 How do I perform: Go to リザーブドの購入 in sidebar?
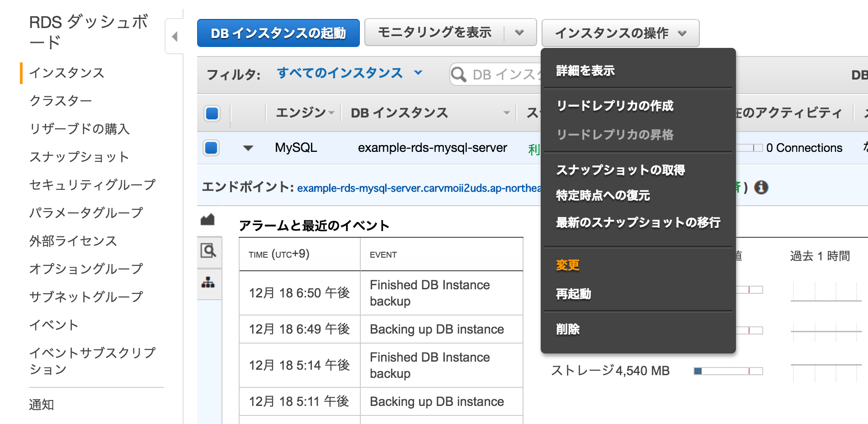80,129
